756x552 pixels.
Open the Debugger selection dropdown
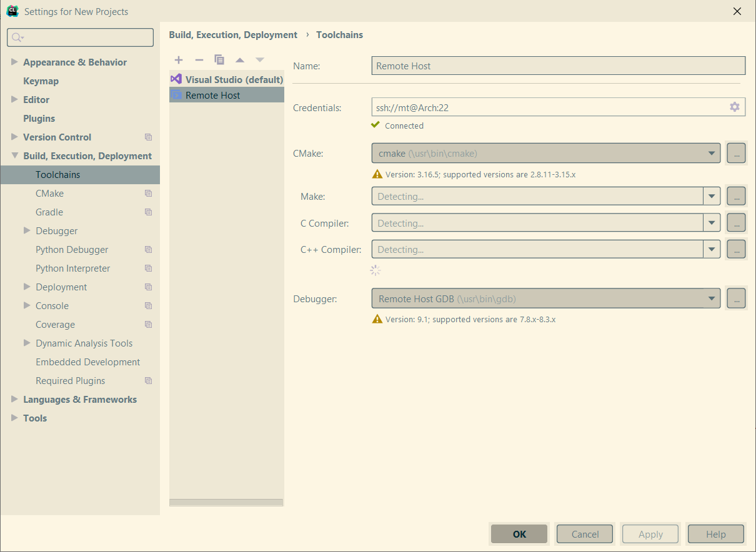click(x=712, y=298)
